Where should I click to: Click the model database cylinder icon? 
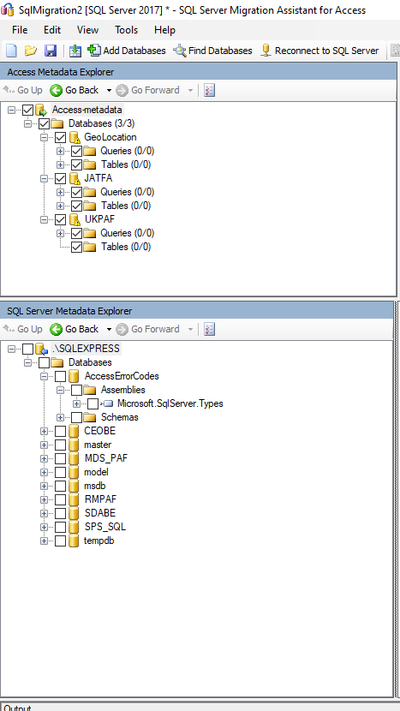74,472
